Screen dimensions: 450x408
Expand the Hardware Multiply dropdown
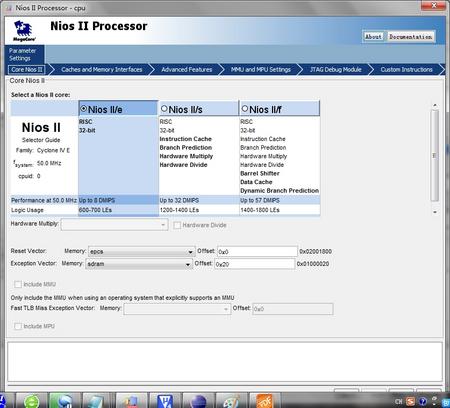click(114, 225)
